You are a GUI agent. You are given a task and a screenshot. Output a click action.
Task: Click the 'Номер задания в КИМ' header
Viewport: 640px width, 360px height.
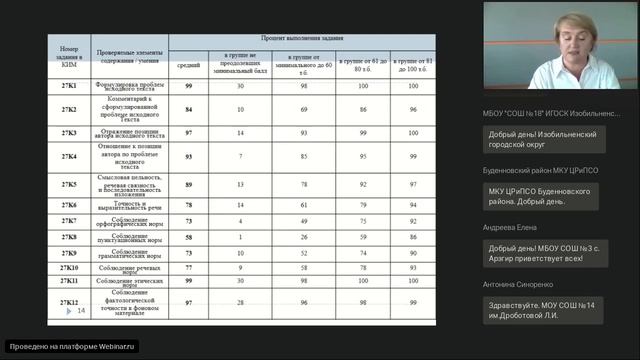(x=69, y=56)
